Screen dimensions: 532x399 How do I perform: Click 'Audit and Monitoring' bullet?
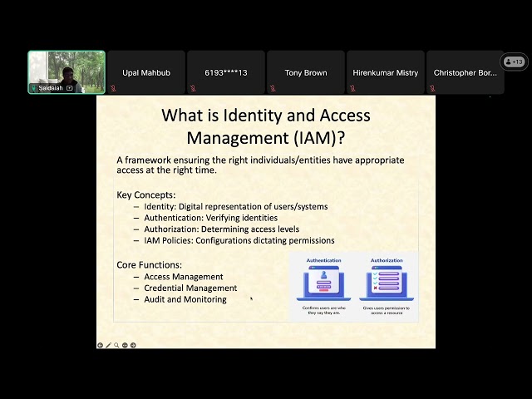click(185, 299)
